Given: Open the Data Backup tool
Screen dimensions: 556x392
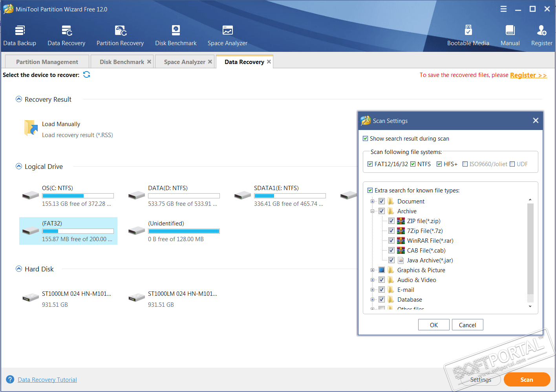Looking at the screenshot, I should point(20,36).
